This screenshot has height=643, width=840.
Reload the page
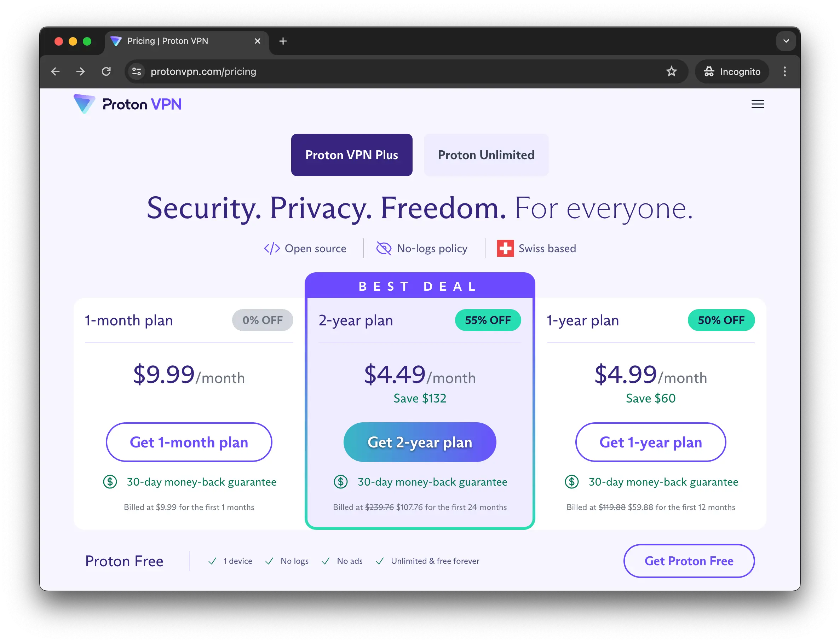(107, 71)
